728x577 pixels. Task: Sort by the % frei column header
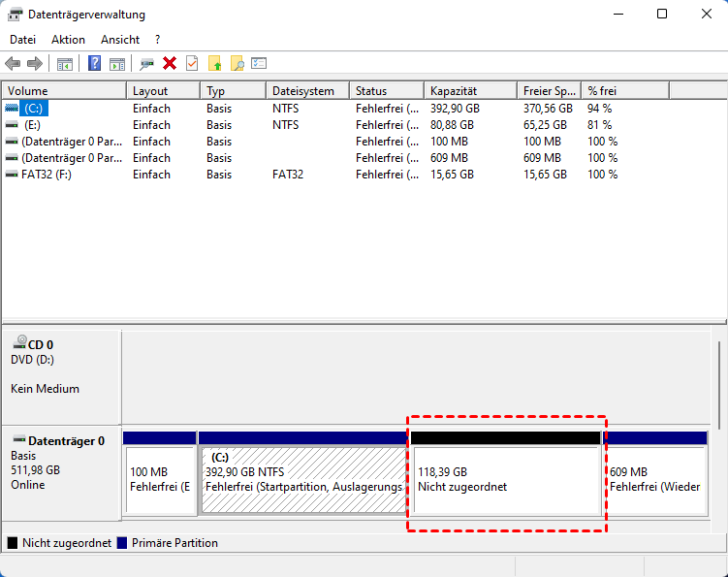(625, 90)
